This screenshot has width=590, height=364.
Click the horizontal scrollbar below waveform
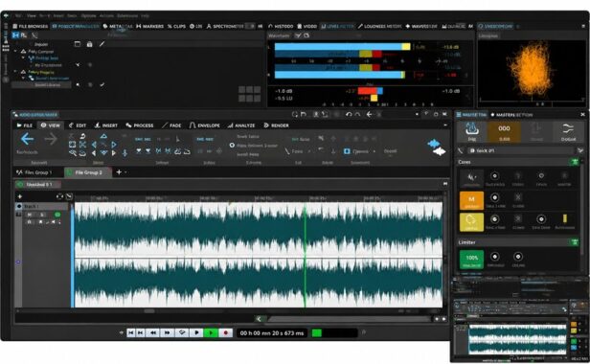(x=230, y=311)
